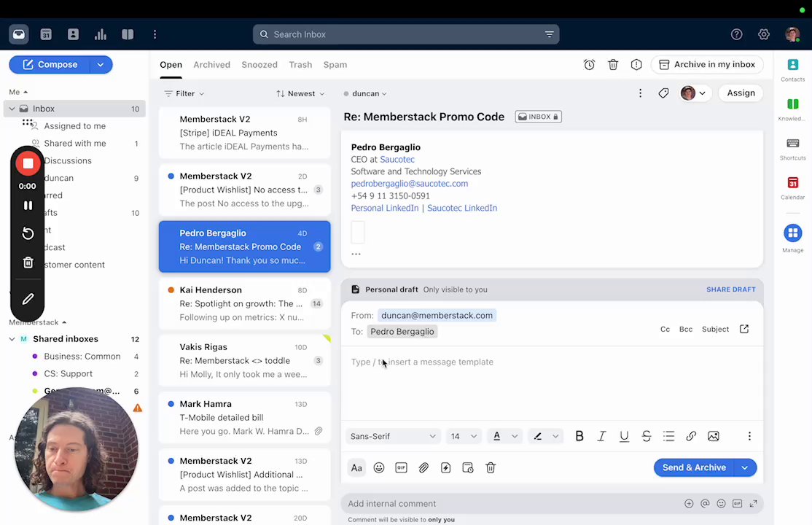Insert a GIF in the draft
This screenshot has width=812, height=525.
click(x=402, y=468)
